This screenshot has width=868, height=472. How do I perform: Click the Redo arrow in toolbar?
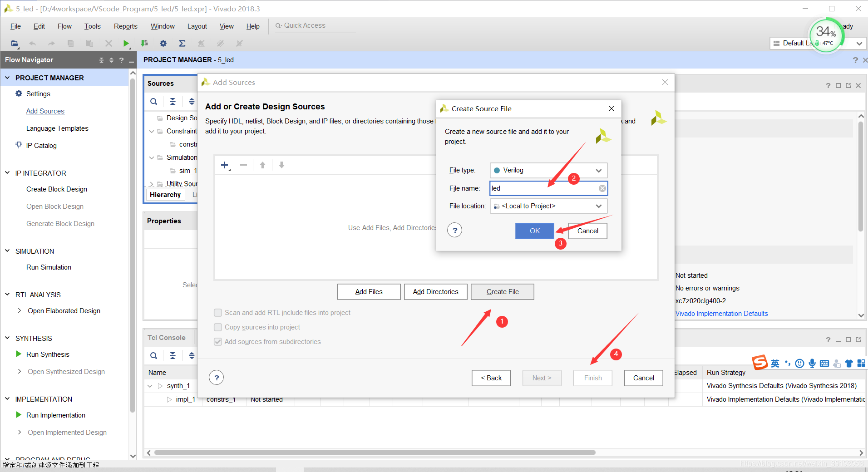(51, 44)
